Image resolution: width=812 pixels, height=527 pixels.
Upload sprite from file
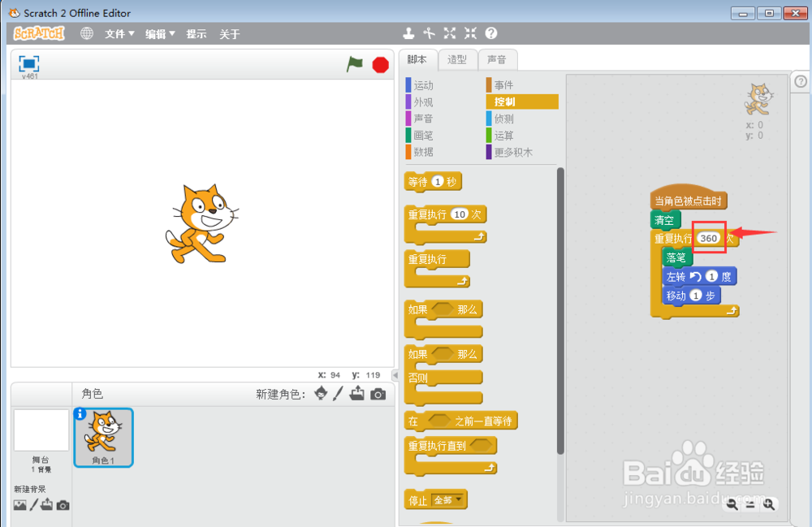point(356,394)
